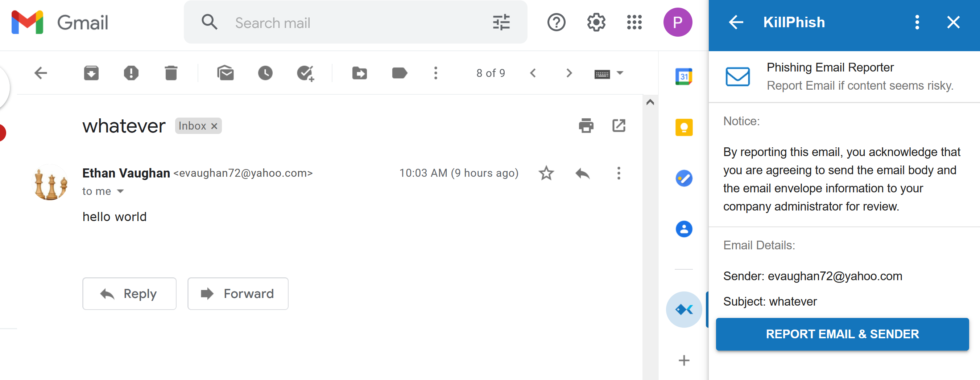Image resolution: width=980 pixels, height=380 pixels.
Task: Snooze email with clock icon
Action: (265, 73)
